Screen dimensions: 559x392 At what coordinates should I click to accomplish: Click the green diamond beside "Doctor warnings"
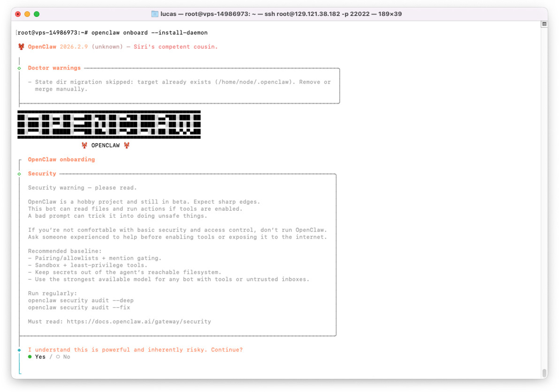coord(19,68)
